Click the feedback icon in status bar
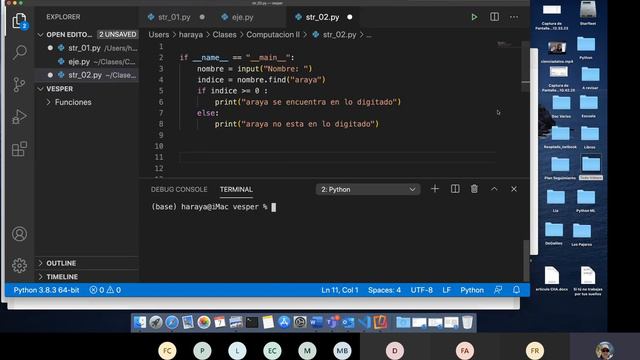 click(x=498, y=290)
